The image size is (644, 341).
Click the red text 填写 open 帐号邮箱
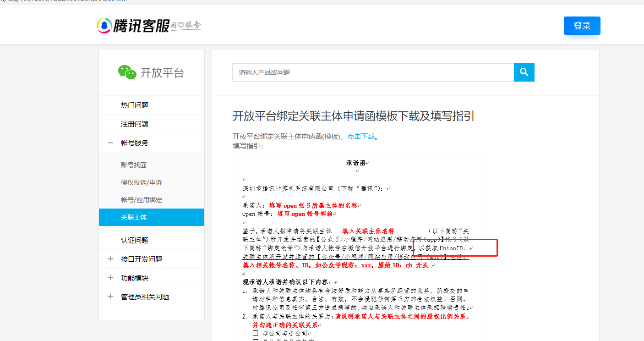[x=305, y=214]
